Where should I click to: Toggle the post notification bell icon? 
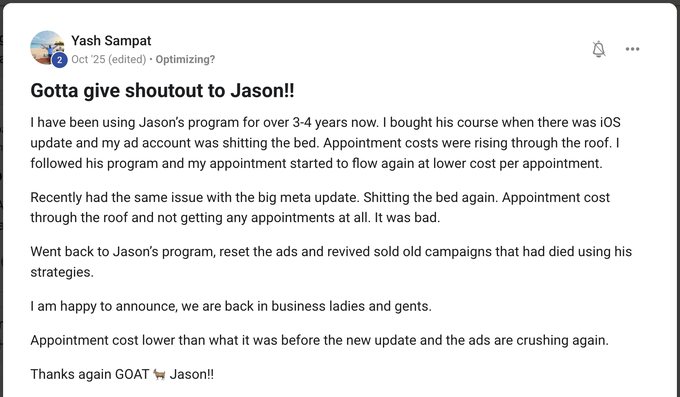598,49
